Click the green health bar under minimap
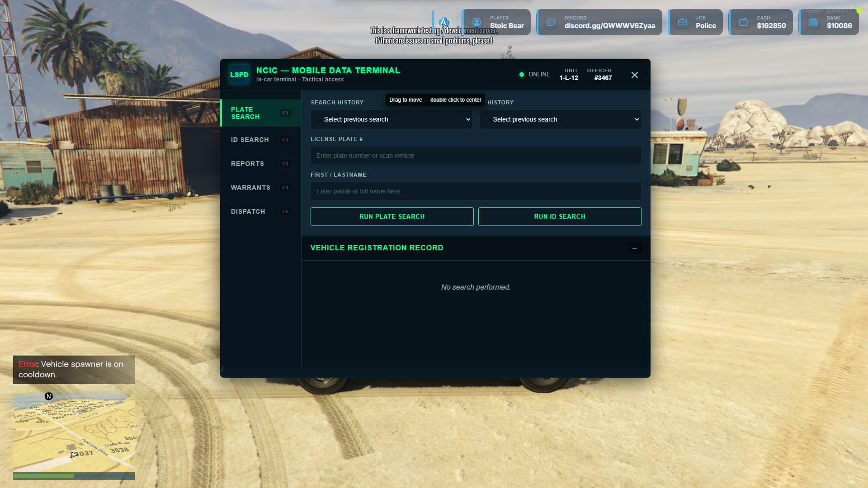The width and height of the screenshot is (868, 488). 43,476
